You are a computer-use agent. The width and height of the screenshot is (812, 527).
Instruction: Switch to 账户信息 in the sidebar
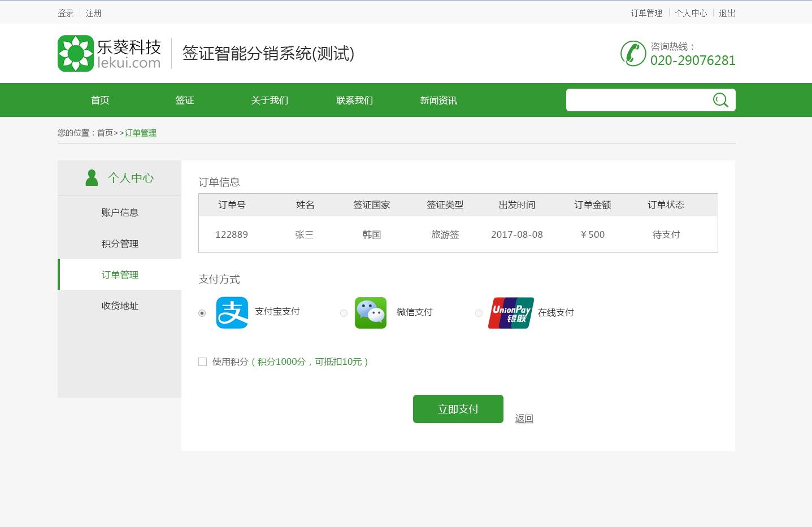pyautogui.click(x=119, y=212)
